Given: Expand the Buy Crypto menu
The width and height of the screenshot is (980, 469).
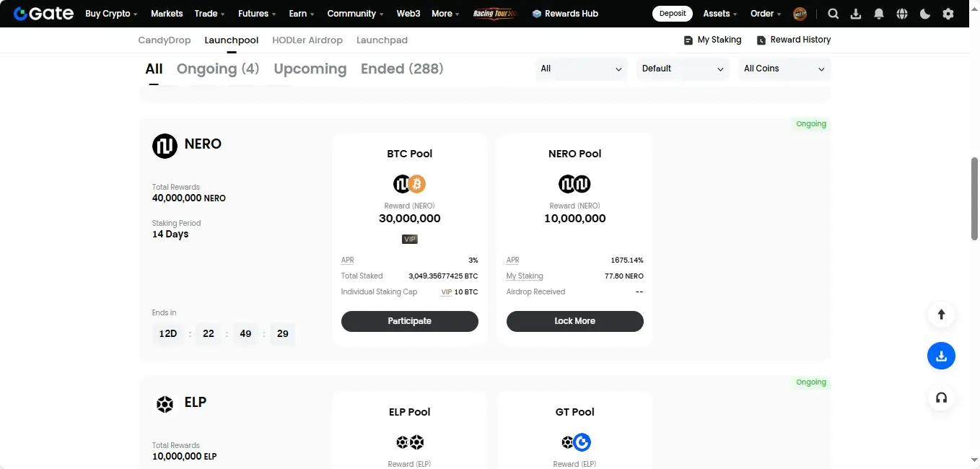Looking at the screenshot, I should coord(112,14).
